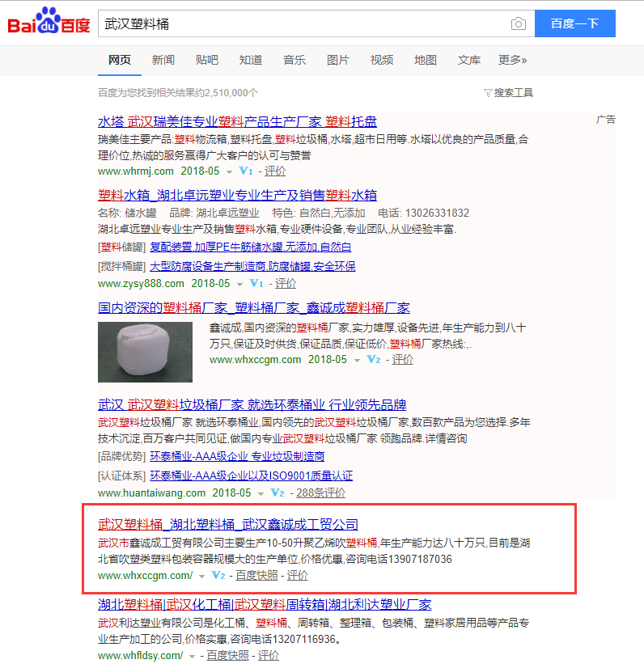This screenshot has width=644, height=668.
Task: Click the www.whrmj.com URL text
Action: (x=136, y=171)
